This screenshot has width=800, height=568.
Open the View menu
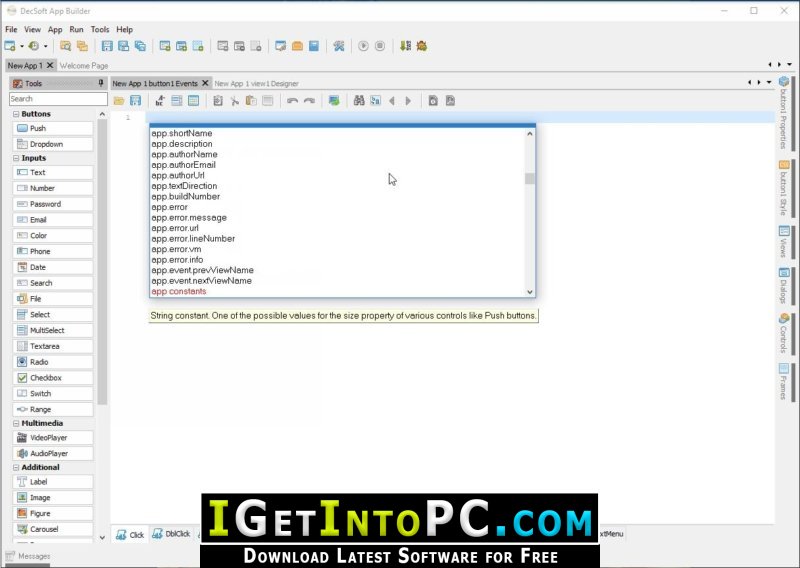[32, 30]
